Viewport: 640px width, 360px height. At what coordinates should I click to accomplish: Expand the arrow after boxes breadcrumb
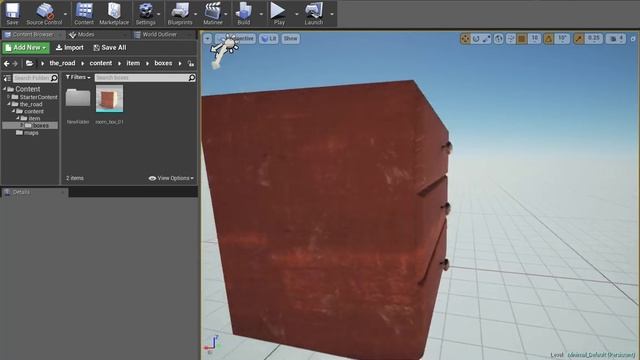coord(180,64)
